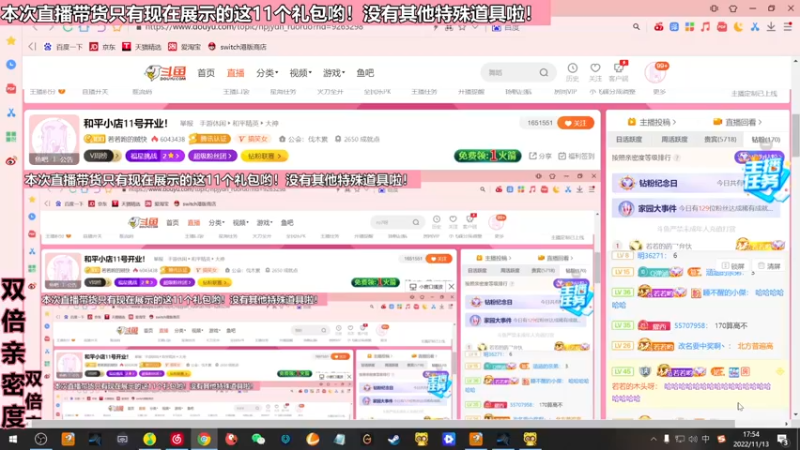Screen dimensions: 800x450
Task: Click the Douyu logo in the site header
Action: click(165, 73)
